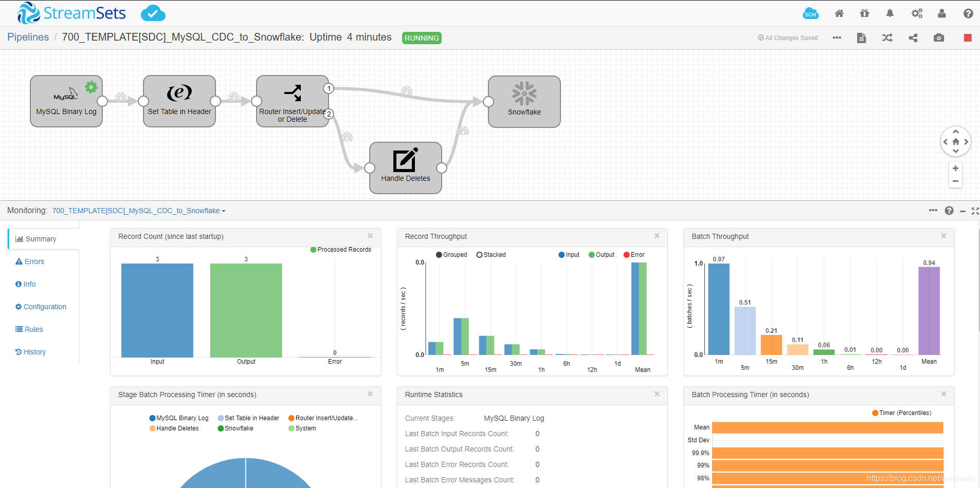Close the Record Count panel
The height and width of the screenshot is (488, 980).
click(370, 236)
